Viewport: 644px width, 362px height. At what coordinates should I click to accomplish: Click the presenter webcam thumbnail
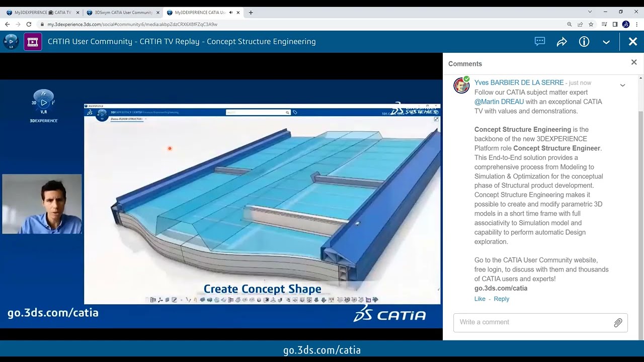point(42,204)
